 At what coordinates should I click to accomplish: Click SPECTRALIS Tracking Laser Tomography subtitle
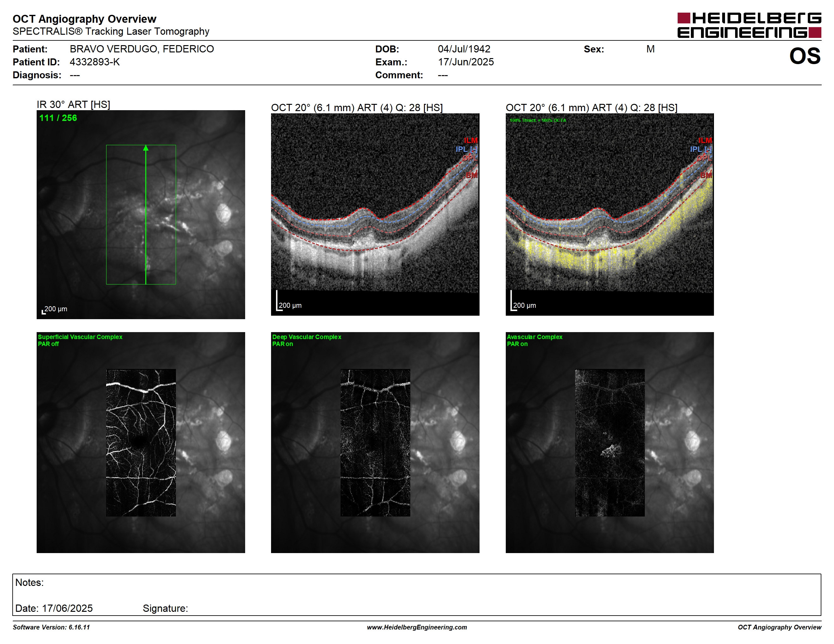pos(111,31)
